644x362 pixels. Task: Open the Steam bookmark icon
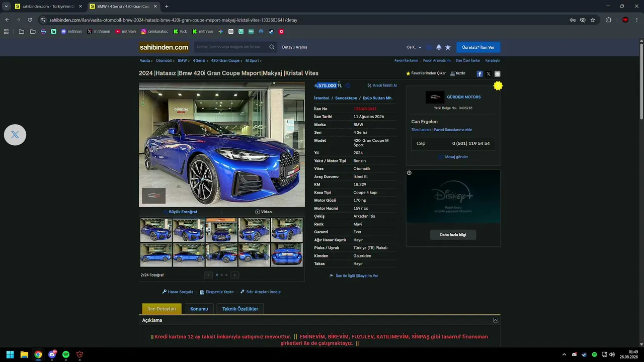pyautogui.click(x=271, y=31)
